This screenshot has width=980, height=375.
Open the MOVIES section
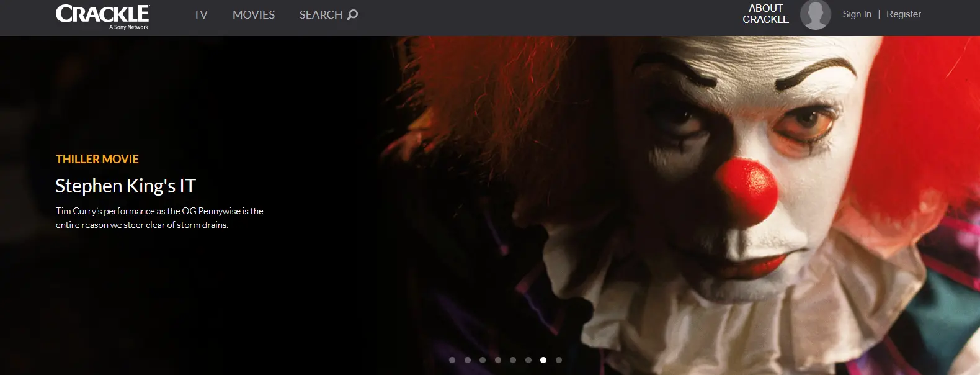pos(254,14)
